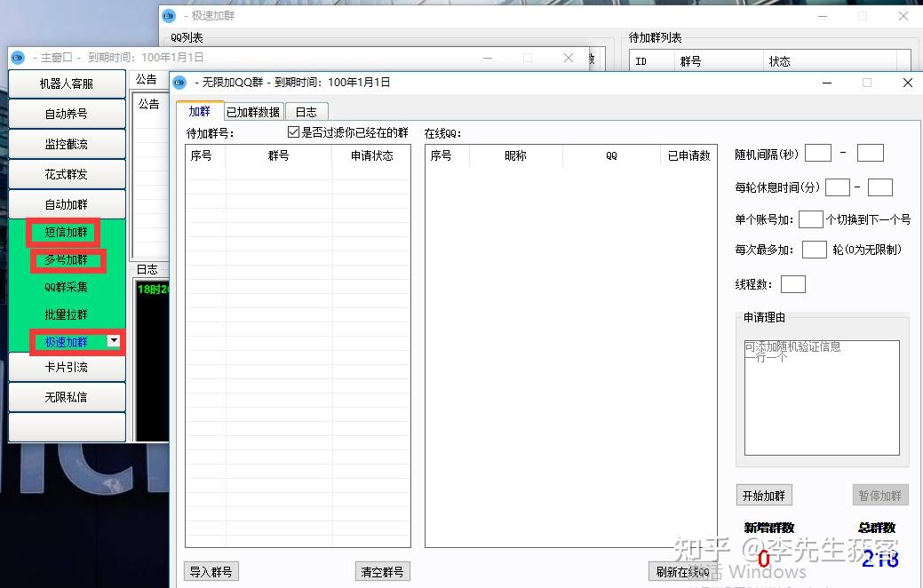Click 群号 column header in 待加群号 table
The image size is (923, 588).
coord(278,155)
